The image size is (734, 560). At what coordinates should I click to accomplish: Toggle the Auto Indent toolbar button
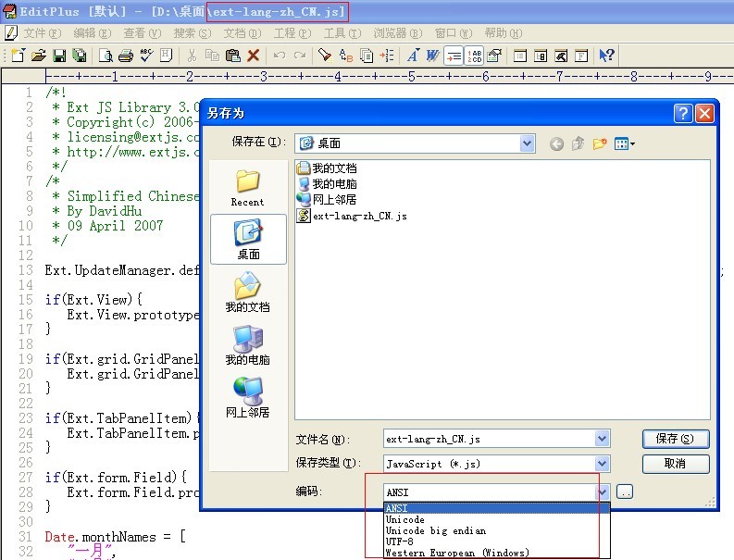point(454,56)
